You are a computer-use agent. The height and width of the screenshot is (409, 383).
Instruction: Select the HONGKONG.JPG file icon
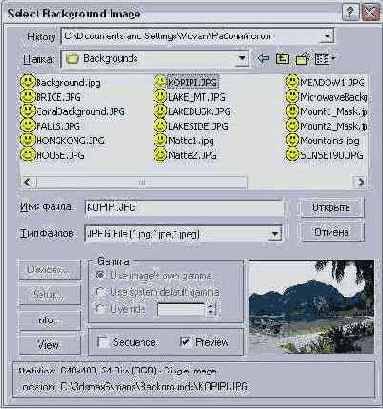click(28, 140)
